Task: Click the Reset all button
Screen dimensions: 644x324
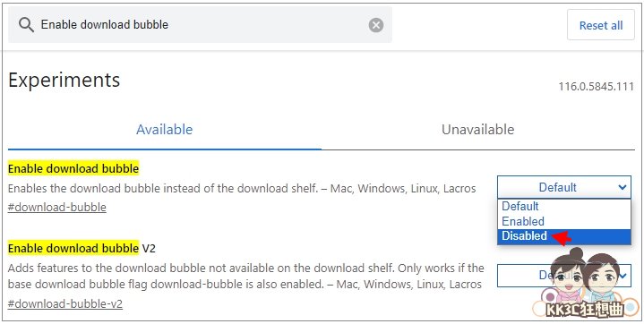Action: [x=600, y=25]
